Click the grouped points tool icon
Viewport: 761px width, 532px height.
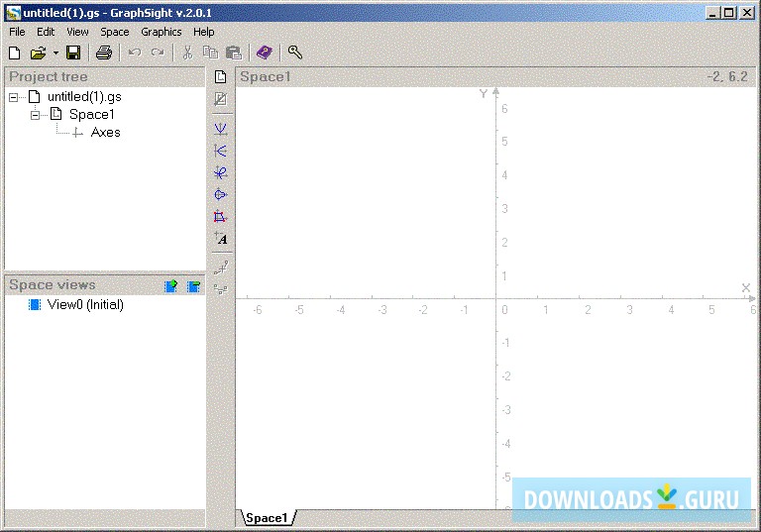coord(221,290)
